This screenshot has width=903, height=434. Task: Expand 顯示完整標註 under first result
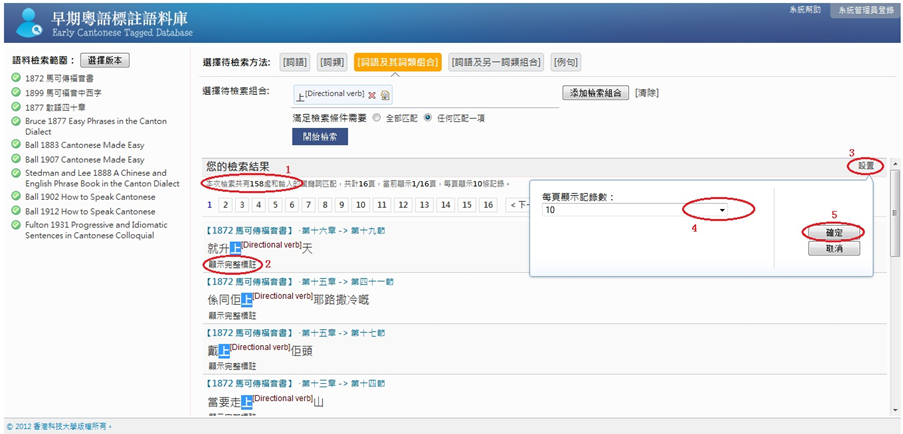pos(232,265)
